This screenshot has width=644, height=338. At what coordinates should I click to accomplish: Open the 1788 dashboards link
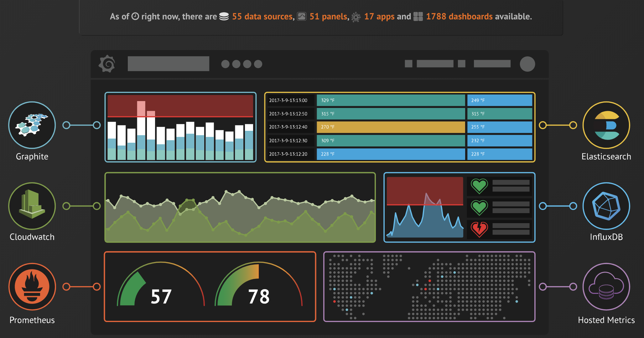(x=459, y=16)
